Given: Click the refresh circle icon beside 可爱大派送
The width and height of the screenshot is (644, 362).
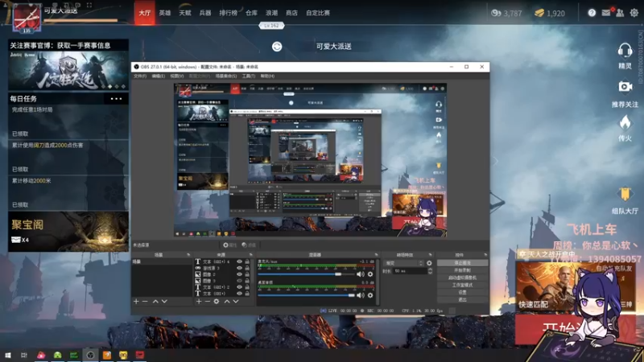Looking at the screenshot, I should 277,47.
